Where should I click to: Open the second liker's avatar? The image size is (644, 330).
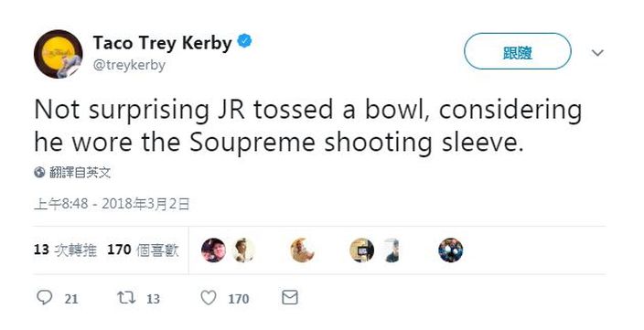point(243,250)
